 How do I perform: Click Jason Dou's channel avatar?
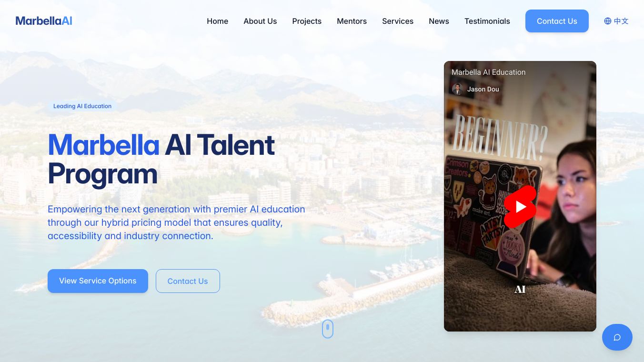coord(457,89)
